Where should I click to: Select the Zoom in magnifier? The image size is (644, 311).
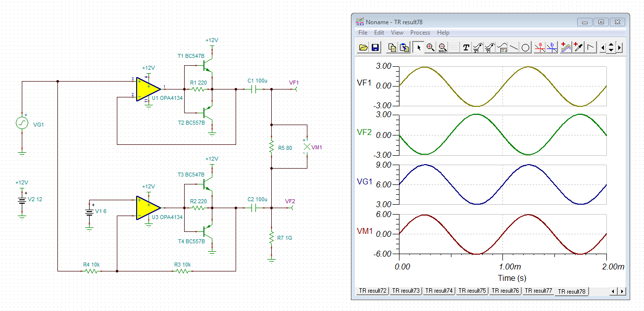[431, 47]
